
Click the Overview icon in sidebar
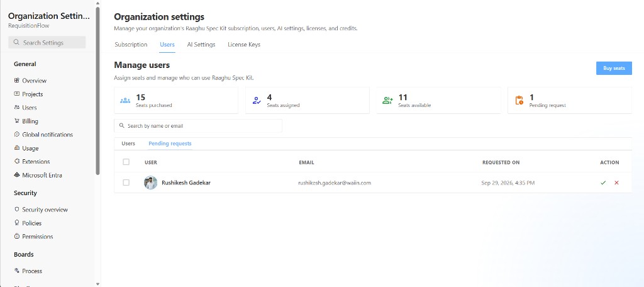click(x=17, y=80)
